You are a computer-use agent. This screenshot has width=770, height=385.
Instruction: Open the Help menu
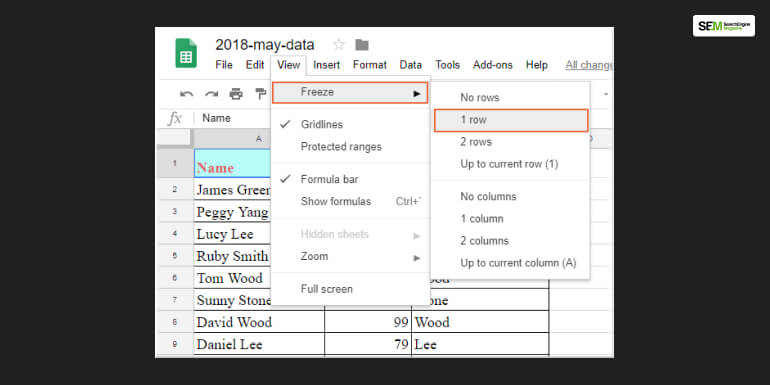537,65
